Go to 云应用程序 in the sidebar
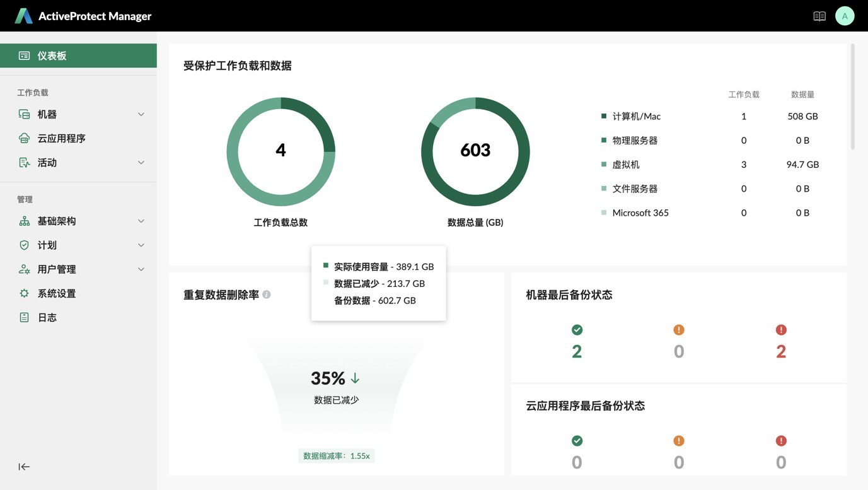The image size is (868, 490). (61, 138)
